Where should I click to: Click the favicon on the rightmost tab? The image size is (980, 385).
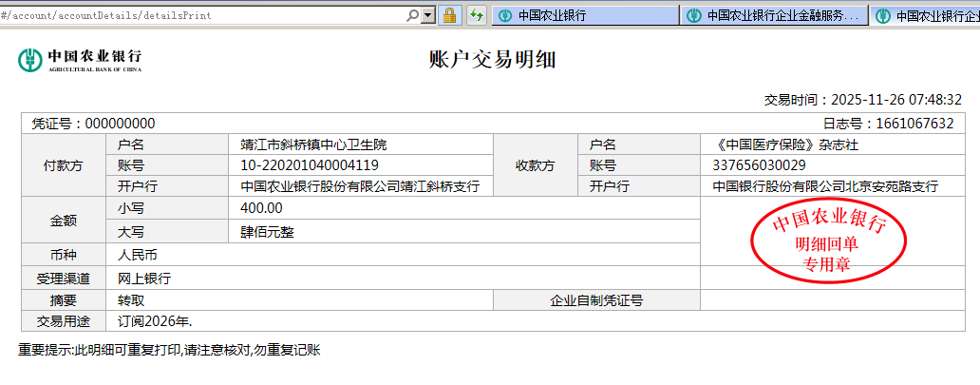(x=883, y=15)
